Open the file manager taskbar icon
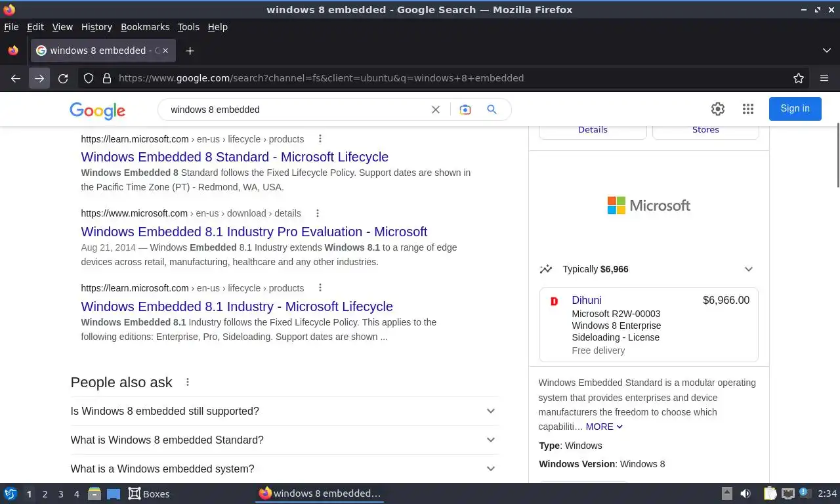Viewport: 840px width, 504px height. [94, 493]
